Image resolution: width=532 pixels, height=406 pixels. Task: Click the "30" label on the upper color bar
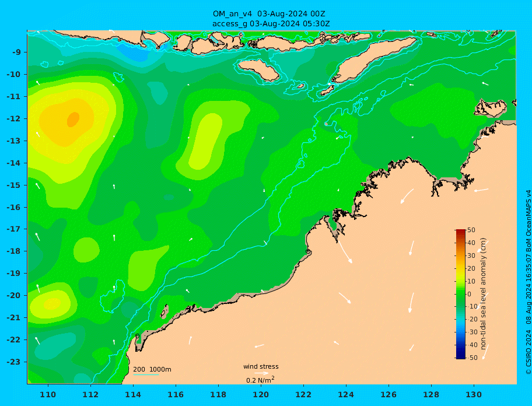pos(471,256)
